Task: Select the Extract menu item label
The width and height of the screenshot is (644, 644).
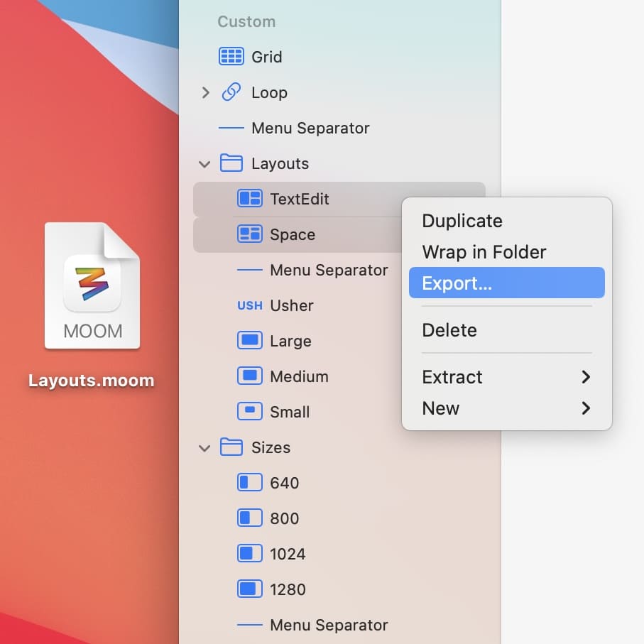Action: (x=452, y=377)
